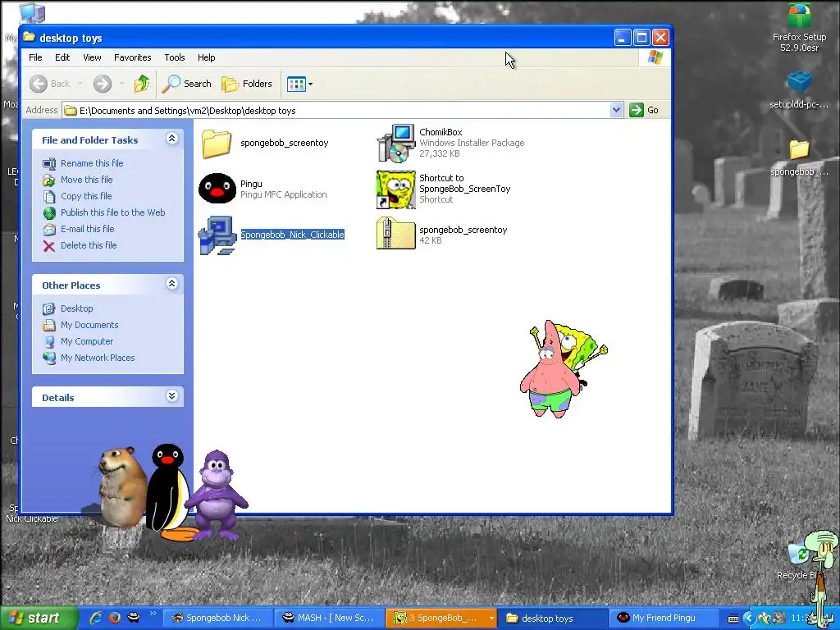Switch to Spongebob Nick taskbar window
This screenshot has width=840, height=630.
(x=217, y=618)
